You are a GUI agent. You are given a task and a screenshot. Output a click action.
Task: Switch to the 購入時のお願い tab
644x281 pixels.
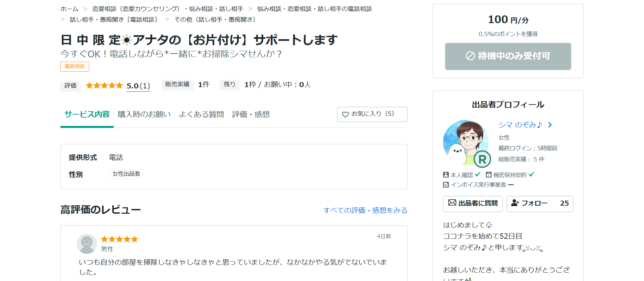click(x=144, y=115)
